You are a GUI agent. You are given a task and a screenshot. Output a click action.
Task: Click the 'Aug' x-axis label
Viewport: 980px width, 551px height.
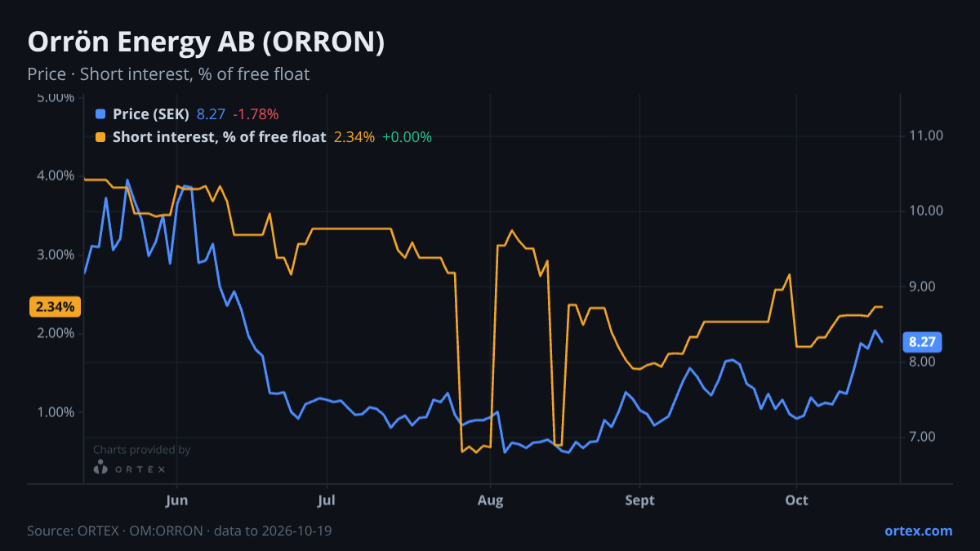490,500
